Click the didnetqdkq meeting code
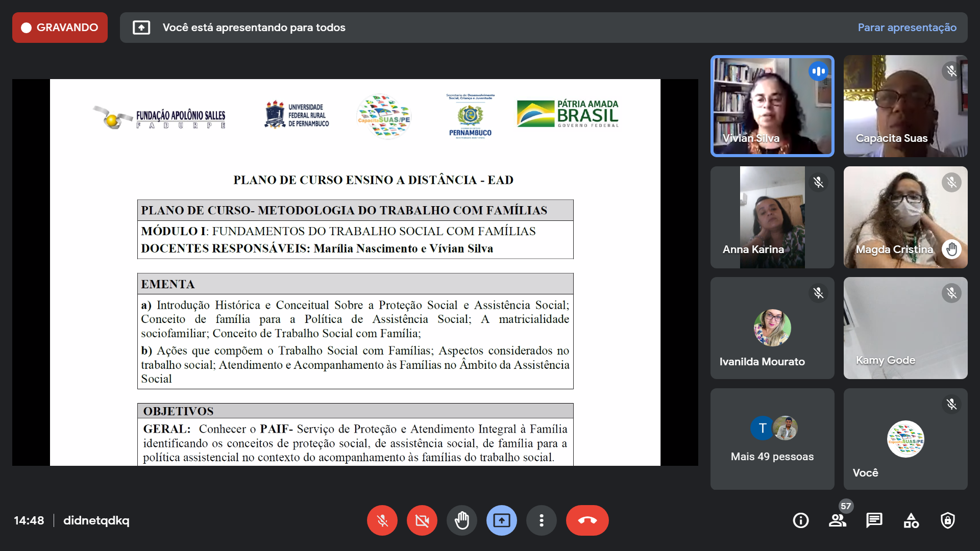Viewport: 980px width, 551px height. pyautogui.click(x=96, y=520)
